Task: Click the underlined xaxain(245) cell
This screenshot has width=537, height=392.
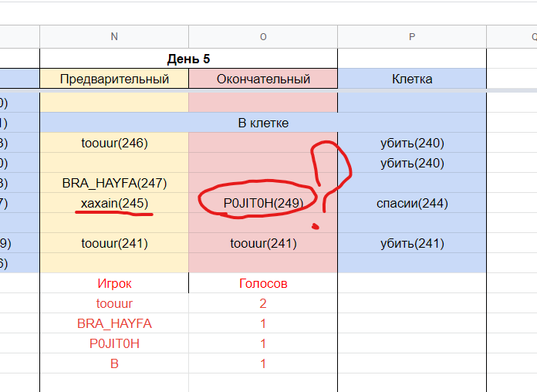Action: [x=114, y=203]
